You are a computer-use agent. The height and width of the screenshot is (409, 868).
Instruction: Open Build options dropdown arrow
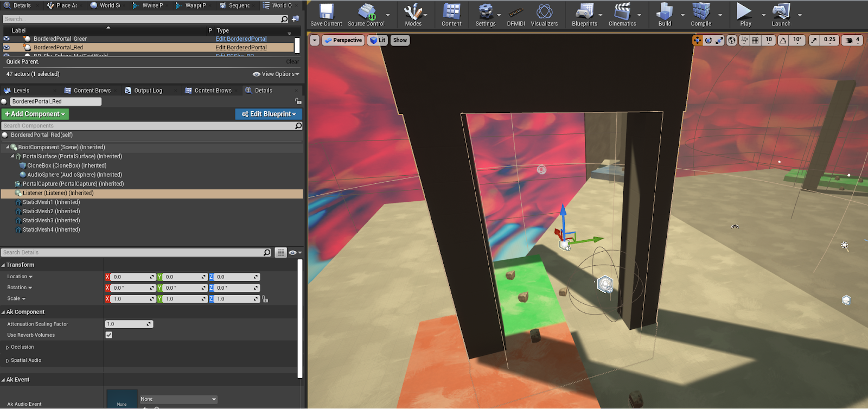682,15
